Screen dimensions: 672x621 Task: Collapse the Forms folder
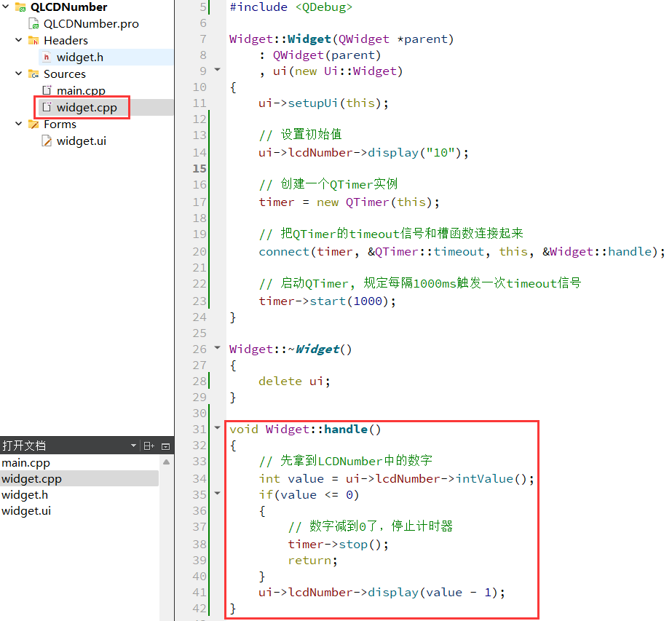[x=18, y=124]
